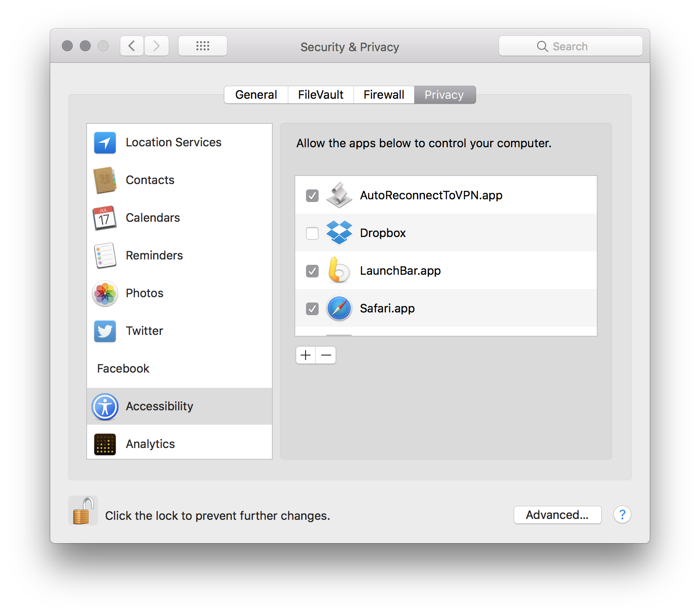Switch to the General tab
The image size is (700, 615).
click(x=256, y=95)
